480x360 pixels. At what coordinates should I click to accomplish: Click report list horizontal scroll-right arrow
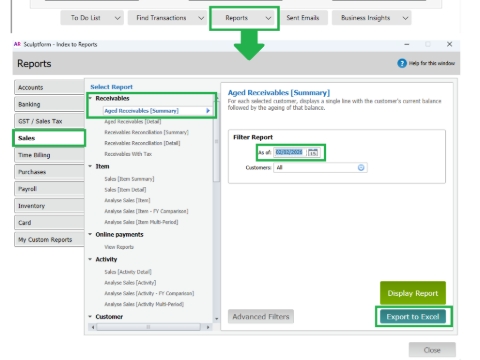[208, 327]
